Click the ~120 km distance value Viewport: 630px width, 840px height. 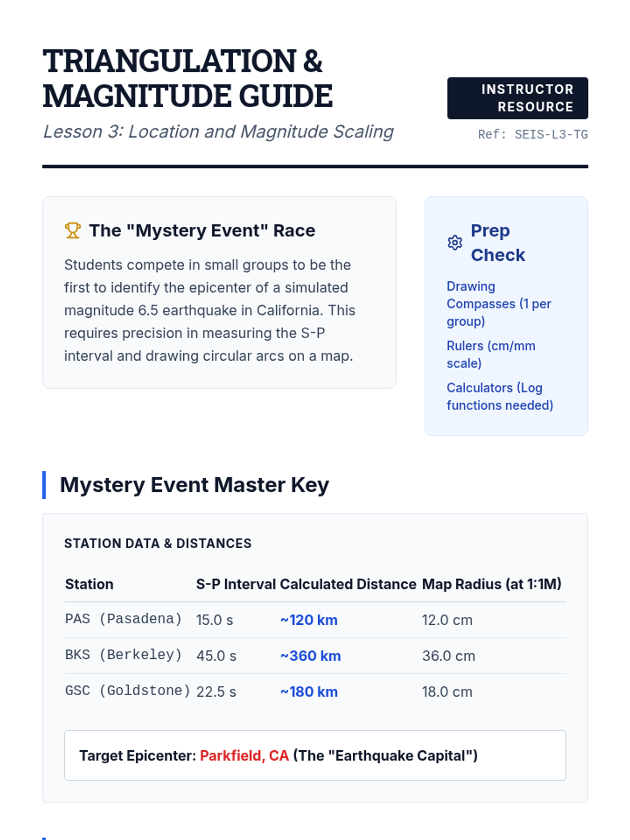click(309, 620)
